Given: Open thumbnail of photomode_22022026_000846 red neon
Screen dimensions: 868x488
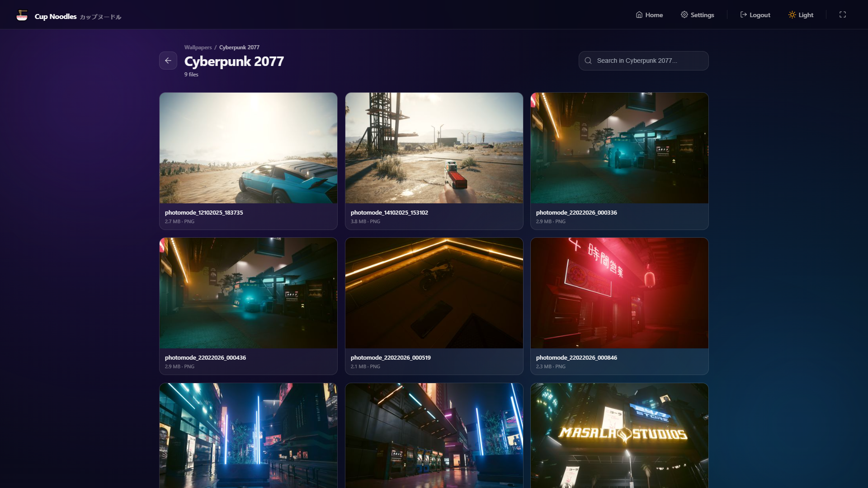Looking at the screenshot, I should (619, 293).
